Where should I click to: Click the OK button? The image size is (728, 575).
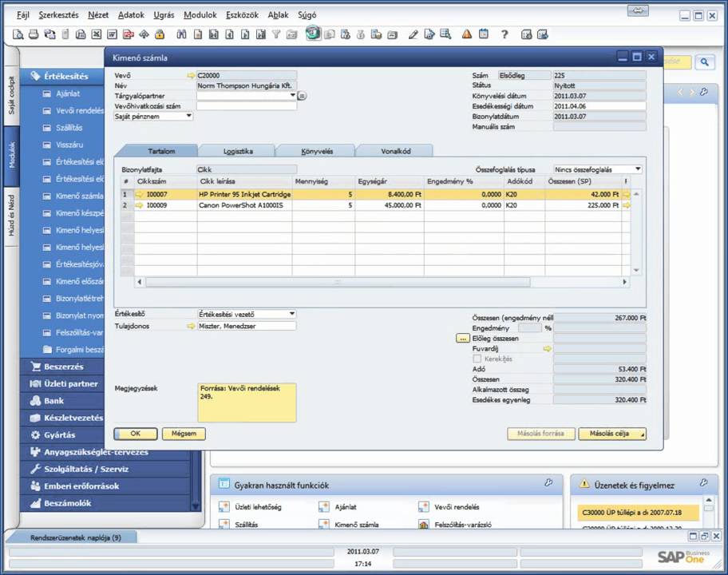[x=135, y=433]
